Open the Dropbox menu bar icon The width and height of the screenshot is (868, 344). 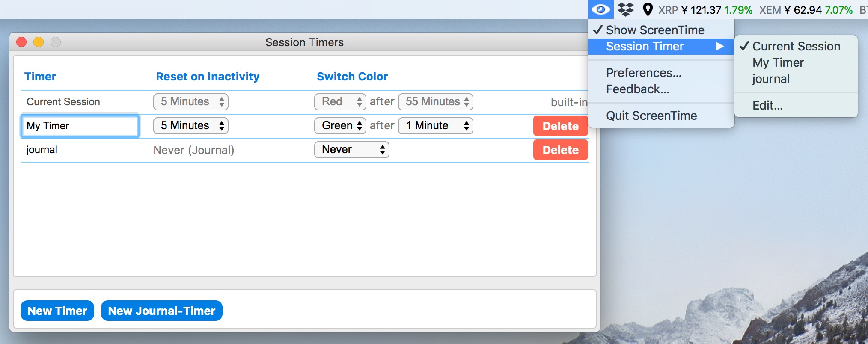(626, 9)
